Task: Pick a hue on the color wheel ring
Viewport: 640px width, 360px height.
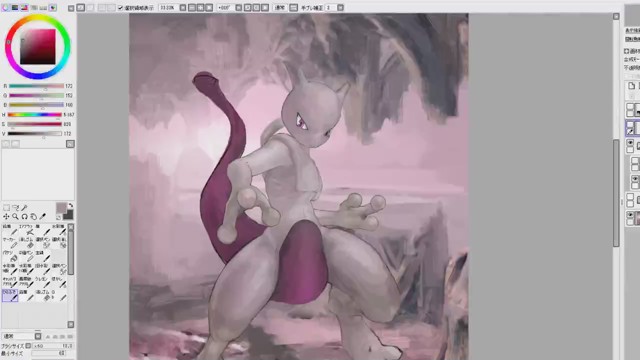Action: tap(38, 18)
